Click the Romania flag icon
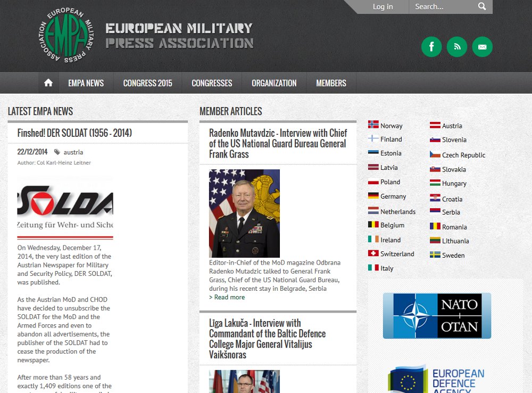 point(435,226)
